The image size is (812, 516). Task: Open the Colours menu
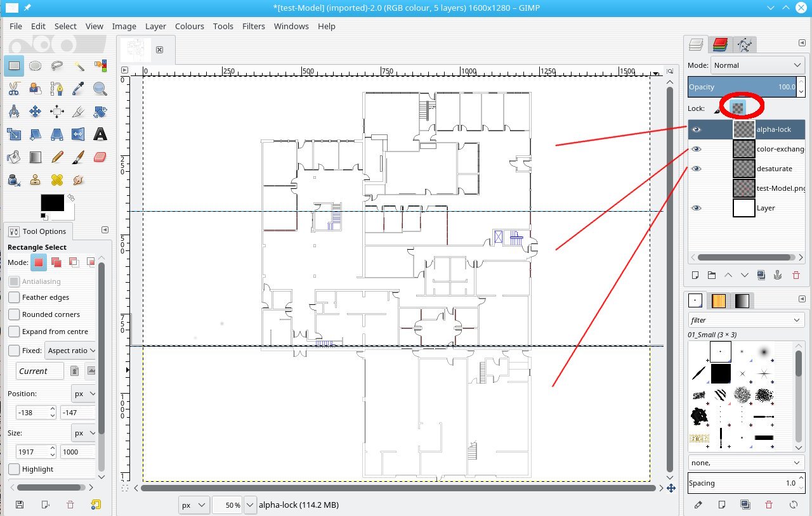coord(190,26)
